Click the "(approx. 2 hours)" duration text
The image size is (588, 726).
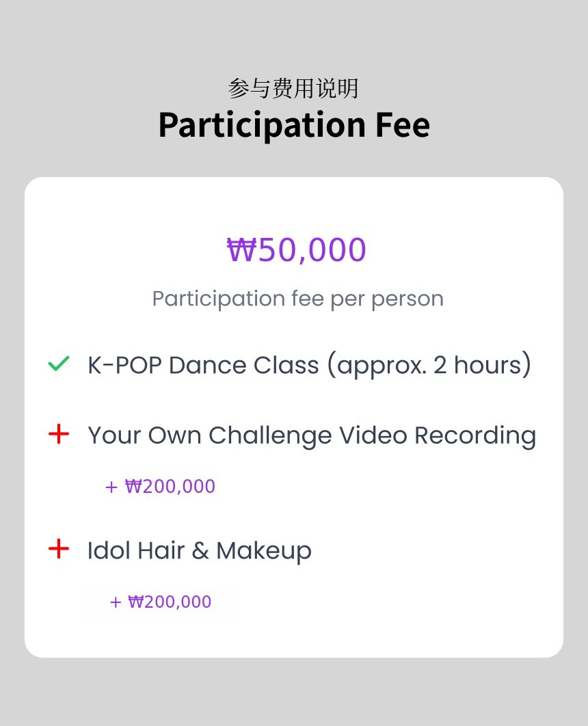tap(429, 365)
